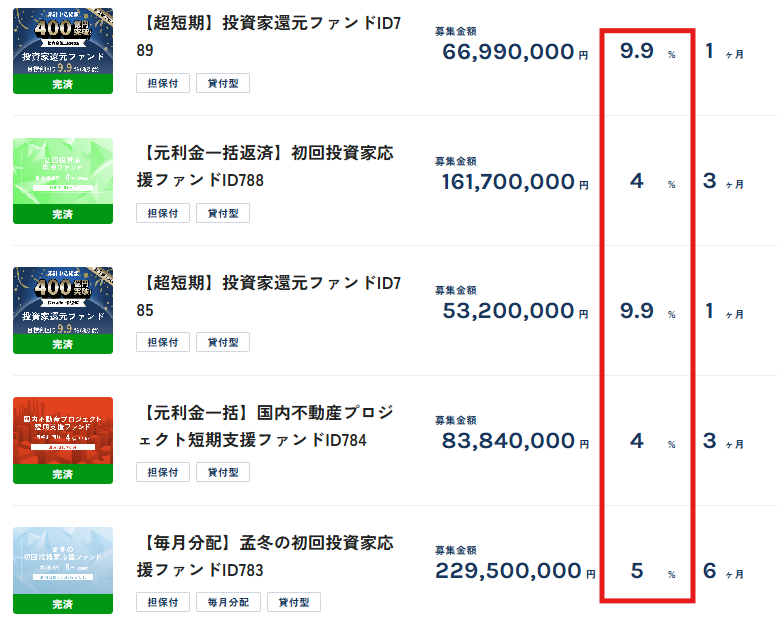
Task: Select the 貸付型 tag for fund ID784
Action: tap(222, 472)
